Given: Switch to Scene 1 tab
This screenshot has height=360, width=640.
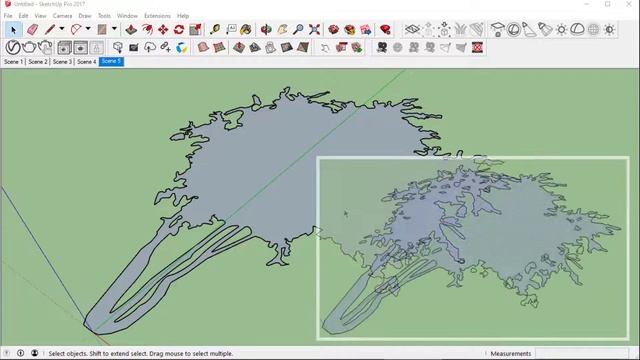Looking at the screenshot, I should point(13,62).
